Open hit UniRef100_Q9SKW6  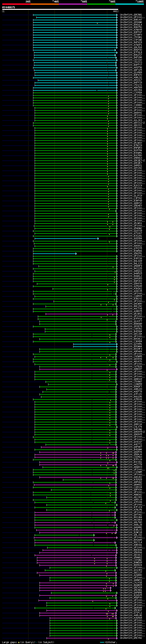[131, 22]
